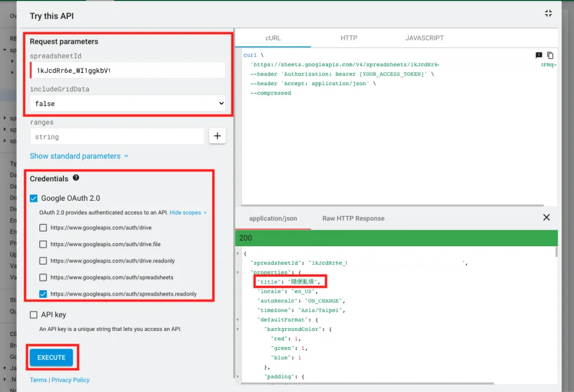Click the feedback icon above the curl snippet
The image size is (574, 392).
[539, 56]
